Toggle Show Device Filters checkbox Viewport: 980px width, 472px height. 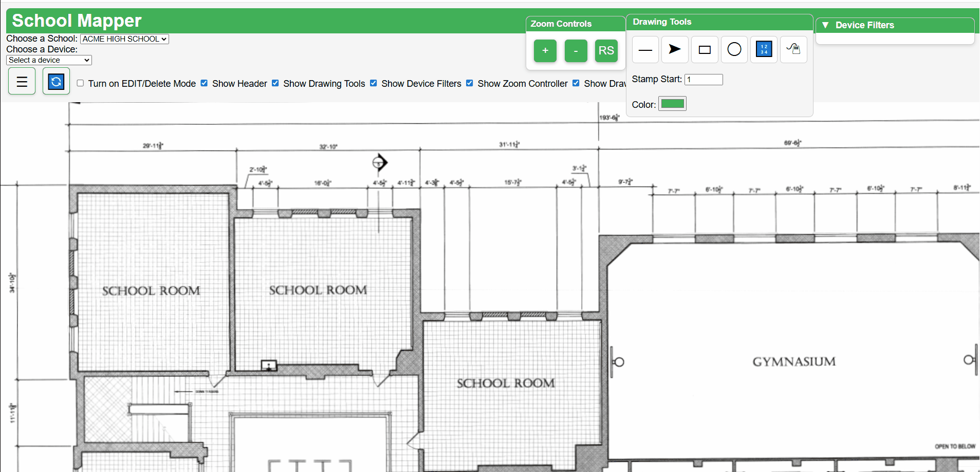tap(374, 83)
